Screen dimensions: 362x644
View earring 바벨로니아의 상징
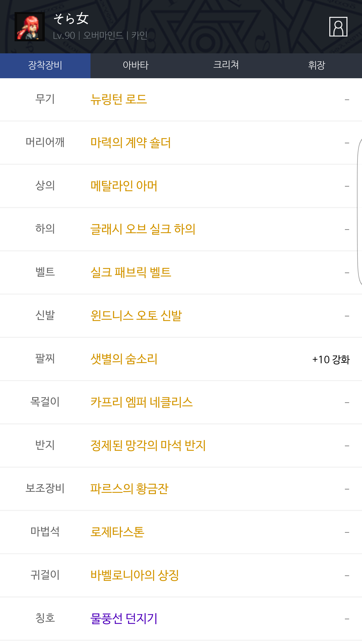click(x=135, y=575)
